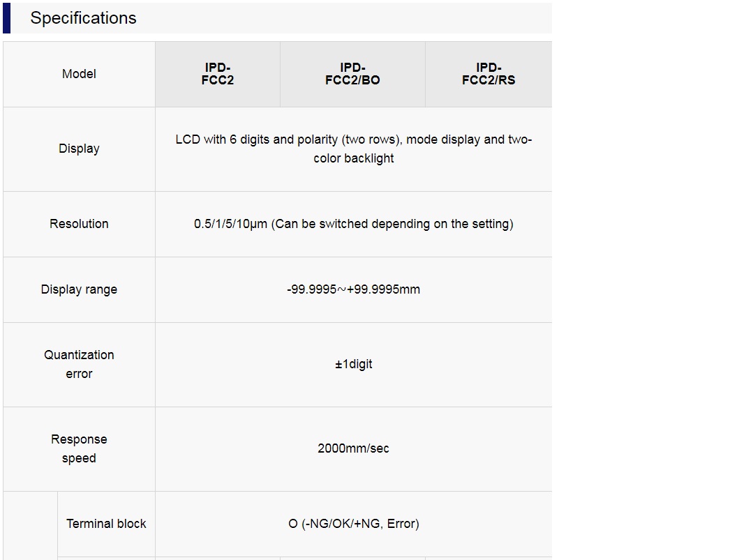Image resolution: width=753 pixels, height=560 pixels.
Task: Select the IPD-FCC2/RS model column header
Action: (489, 74)
